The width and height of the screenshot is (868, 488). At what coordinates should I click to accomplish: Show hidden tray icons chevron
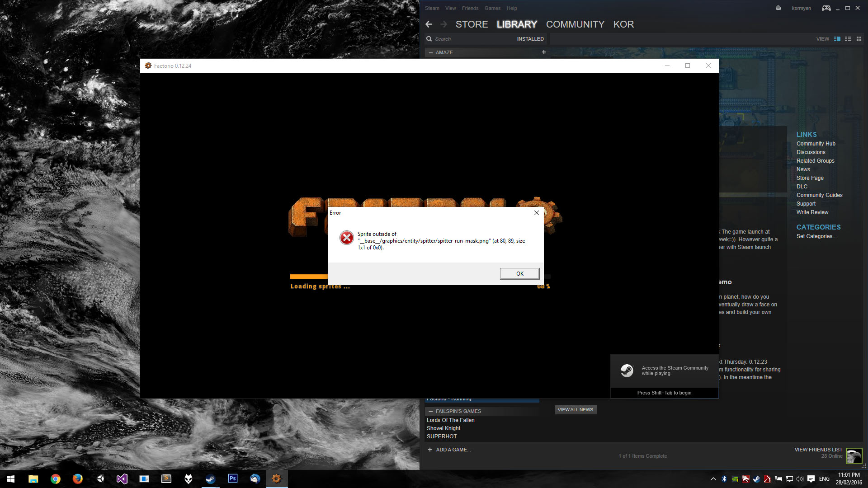point(713,479)
